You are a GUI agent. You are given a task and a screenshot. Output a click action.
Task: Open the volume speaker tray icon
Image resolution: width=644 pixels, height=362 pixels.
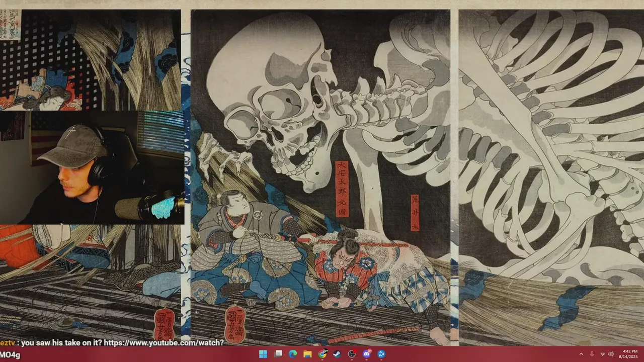(x=611, y=354)
